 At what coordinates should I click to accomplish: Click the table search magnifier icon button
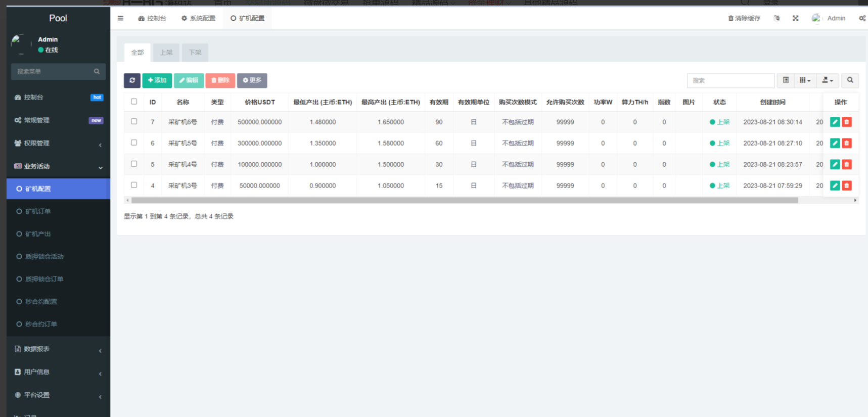coord(850,80)
